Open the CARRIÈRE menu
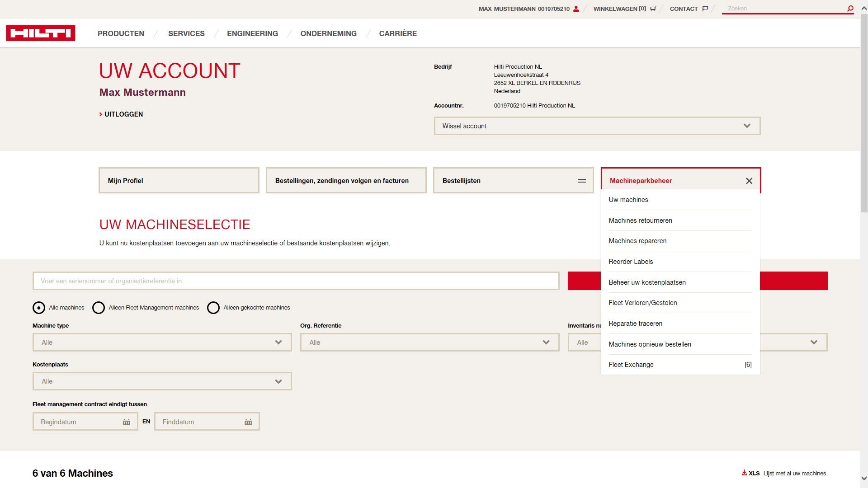Screen dimensions: 868x488 (x=398, y=33)
